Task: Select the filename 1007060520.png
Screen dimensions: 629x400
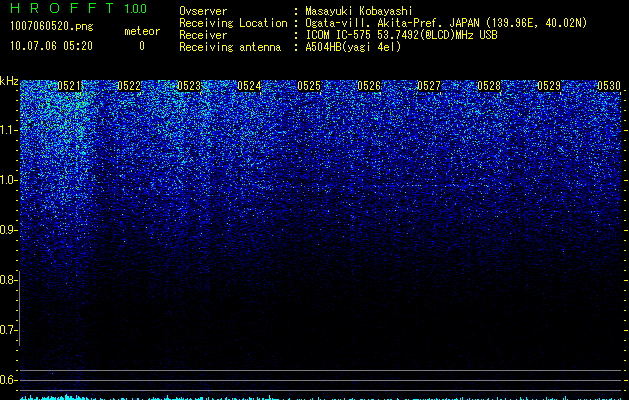Action: pyautogui.click(x=52, y=27)
